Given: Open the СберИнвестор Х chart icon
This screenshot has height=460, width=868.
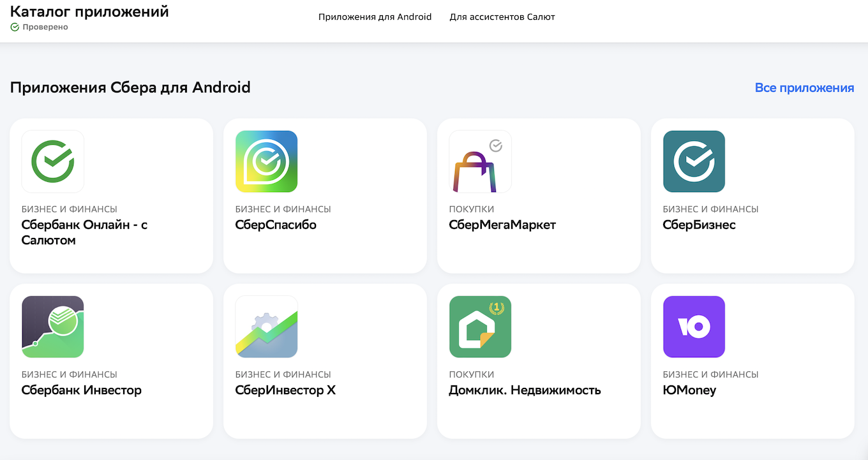Looking at the screenshot, I should click(x=267, y=327).
